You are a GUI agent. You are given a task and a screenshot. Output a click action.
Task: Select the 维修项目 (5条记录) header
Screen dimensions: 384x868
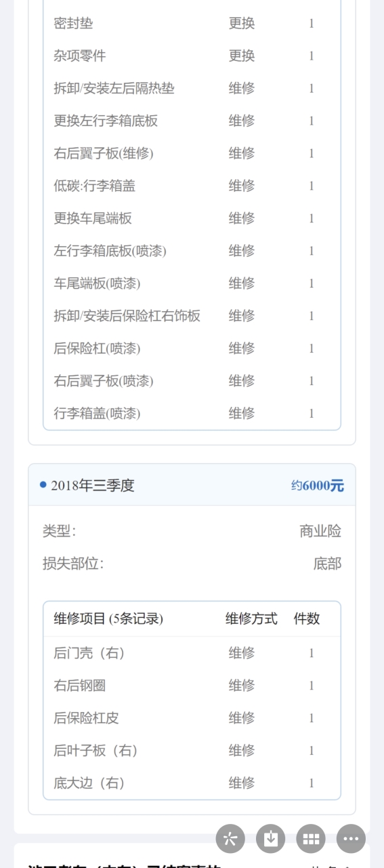108,618
